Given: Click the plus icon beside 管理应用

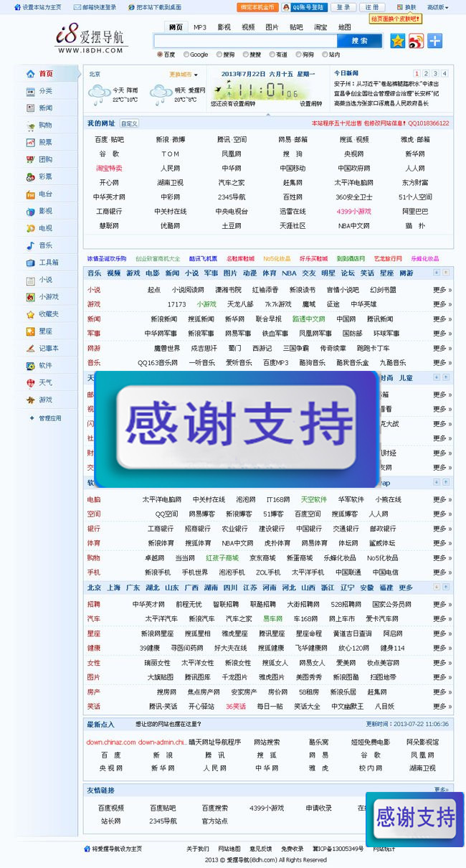Looking at the screenshot, I should coord(31,418).
